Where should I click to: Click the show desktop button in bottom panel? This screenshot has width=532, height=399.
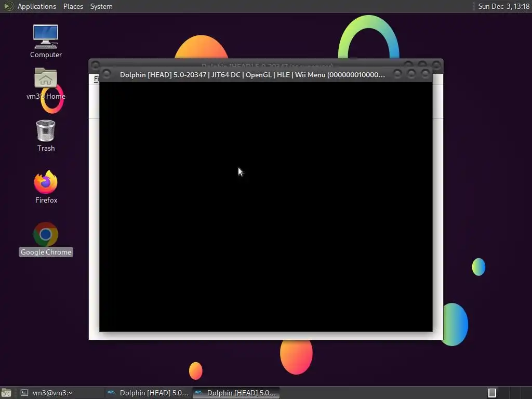6,393
